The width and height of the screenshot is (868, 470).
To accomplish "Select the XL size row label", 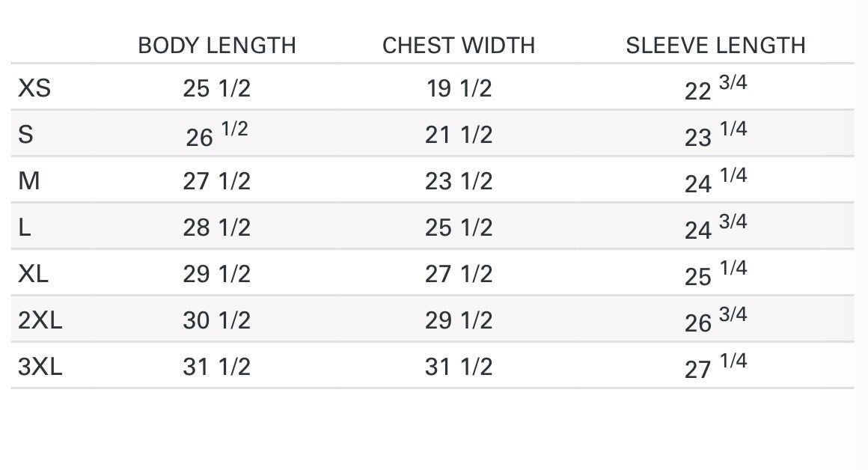I will (34, 275).
